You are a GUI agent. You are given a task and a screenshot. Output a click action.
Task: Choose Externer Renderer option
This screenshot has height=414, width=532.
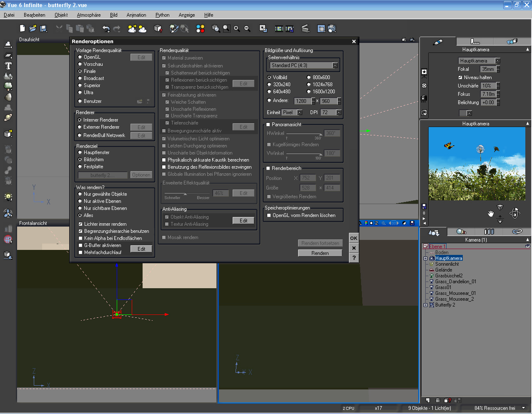[80, 127]
